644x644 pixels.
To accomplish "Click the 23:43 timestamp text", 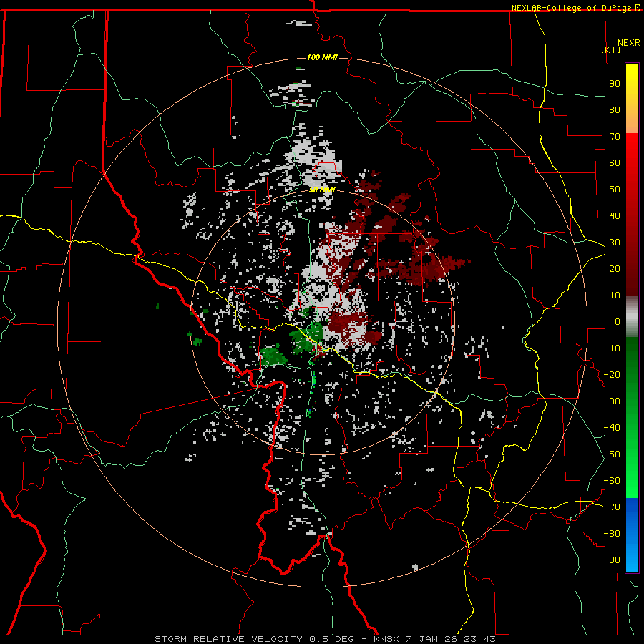I will (479, 639).
